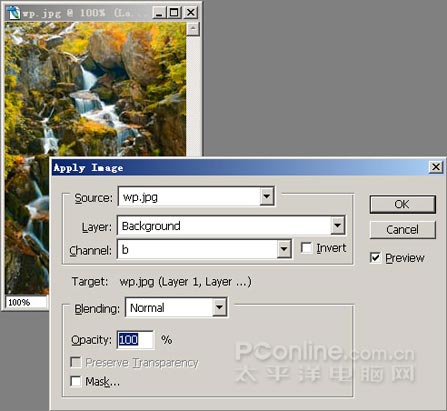Click the Opacity input field
447x411 pixels.
coord(135,340)
